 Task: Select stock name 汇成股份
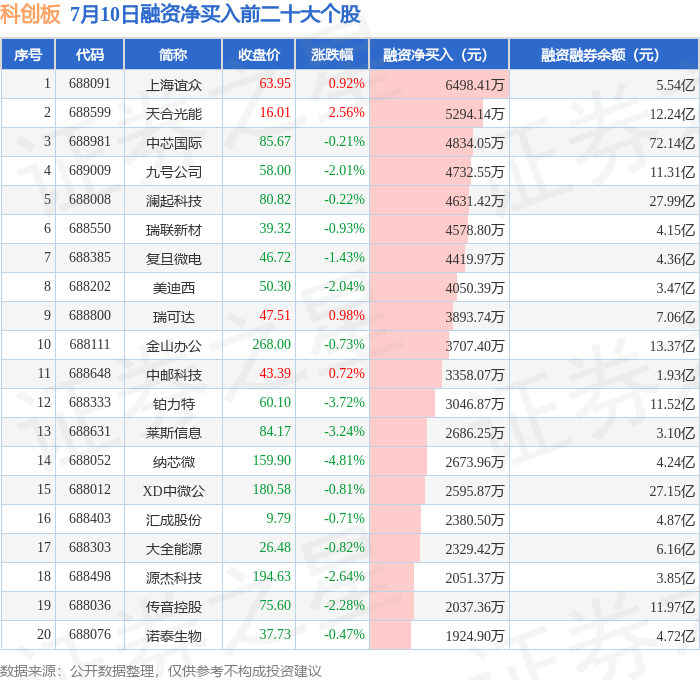click(174, 520)
